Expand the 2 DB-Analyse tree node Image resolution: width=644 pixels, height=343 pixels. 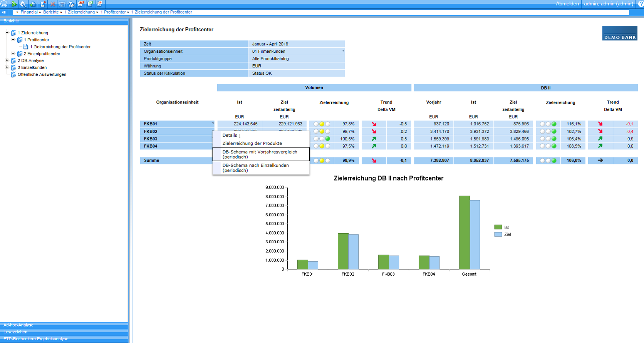7,60
